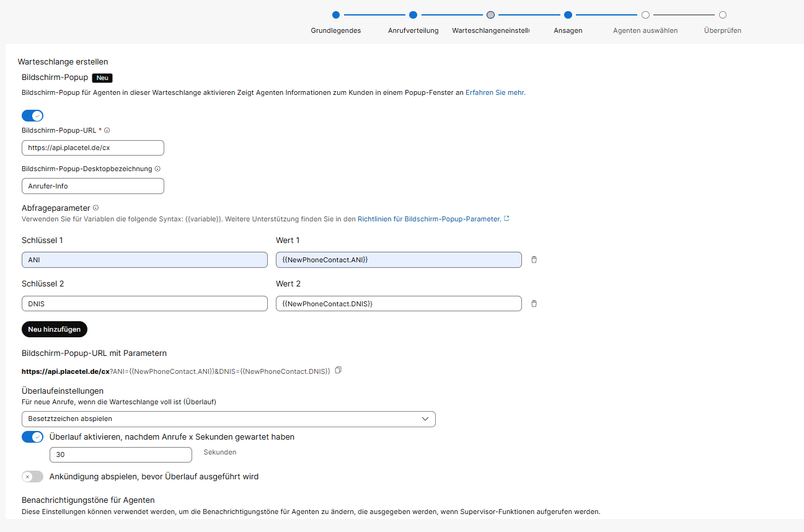This screenshot has width=804, height=532.
Task: Go to the Anrufverteilung step
Action: 413,15
